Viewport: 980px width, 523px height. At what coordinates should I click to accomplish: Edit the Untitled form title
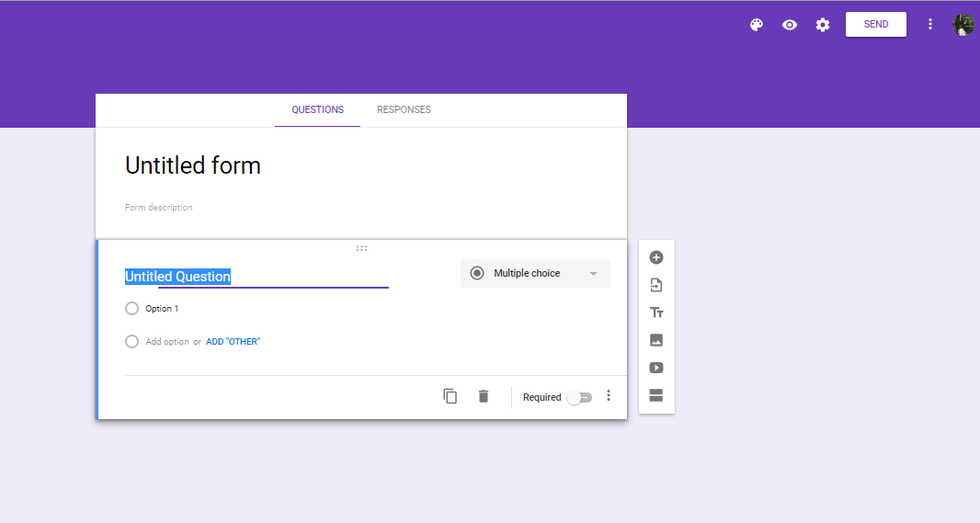pyautogui.click(x=193, y=165)
